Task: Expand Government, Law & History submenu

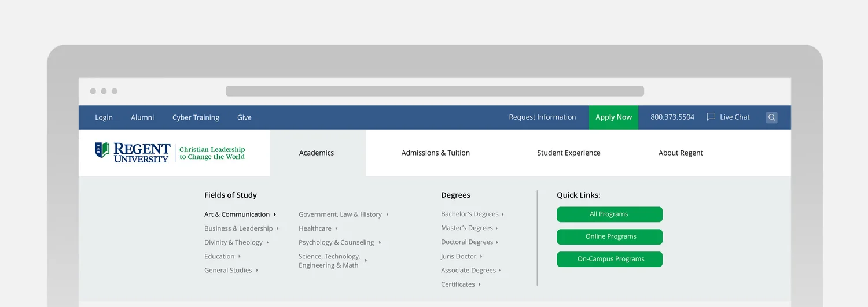Action: click(x=344, y=214)
